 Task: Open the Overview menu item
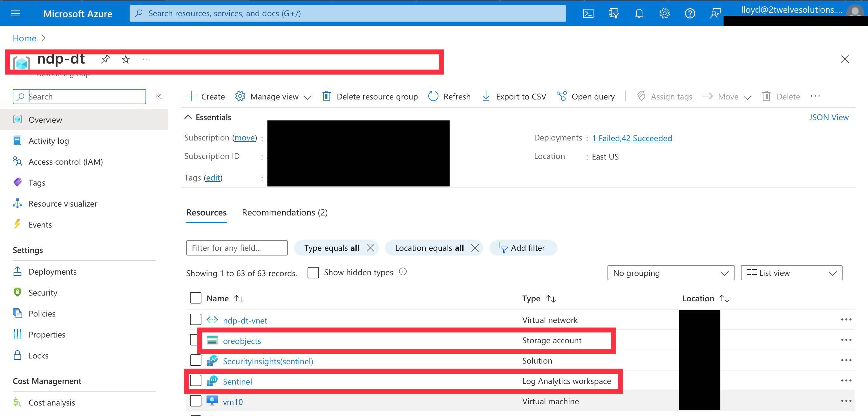84,119
